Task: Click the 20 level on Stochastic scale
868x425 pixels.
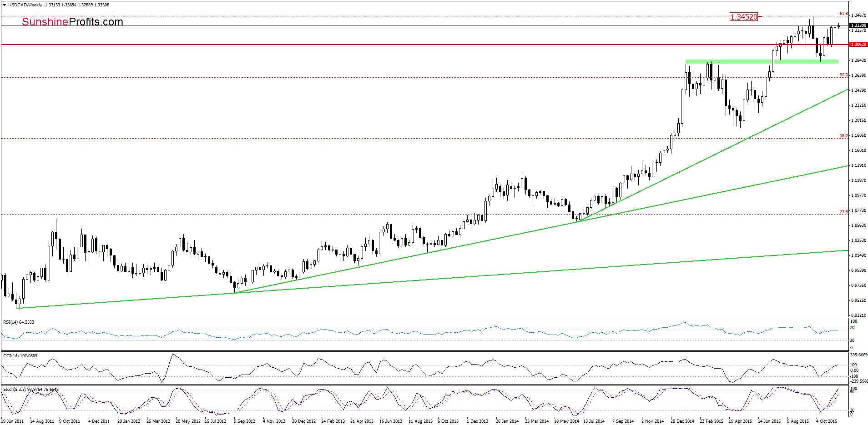Action: click(852, 410)
